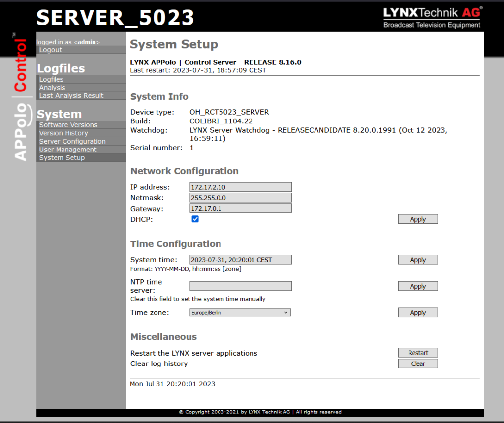Go to Software Versions page
The height and width of the screenshot is (423, 504).
(68, 125)
